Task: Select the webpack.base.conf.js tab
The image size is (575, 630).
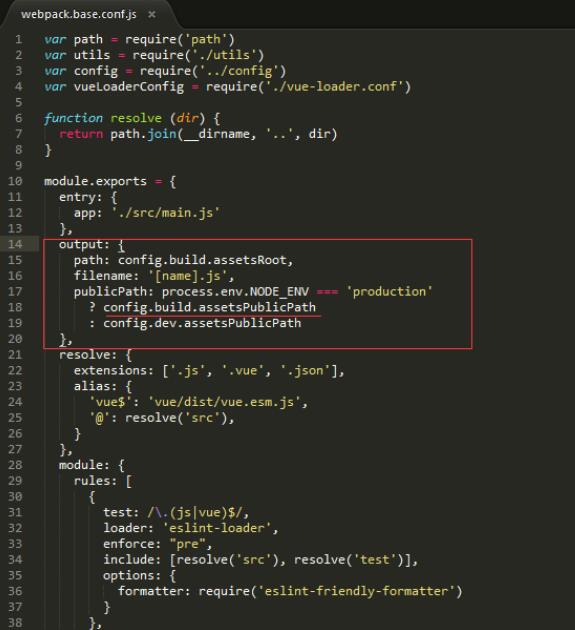Action: [79, 14]
